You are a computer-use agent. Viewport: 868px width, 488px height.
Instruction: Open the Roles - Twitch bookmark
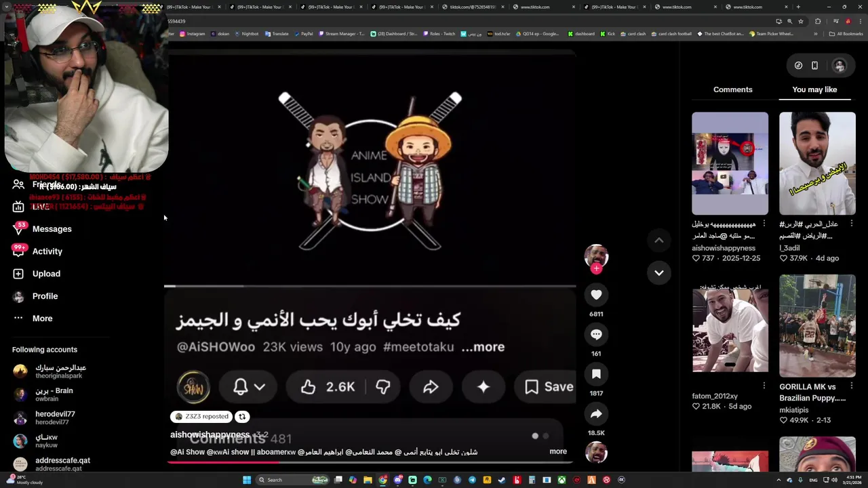point(439,34)
